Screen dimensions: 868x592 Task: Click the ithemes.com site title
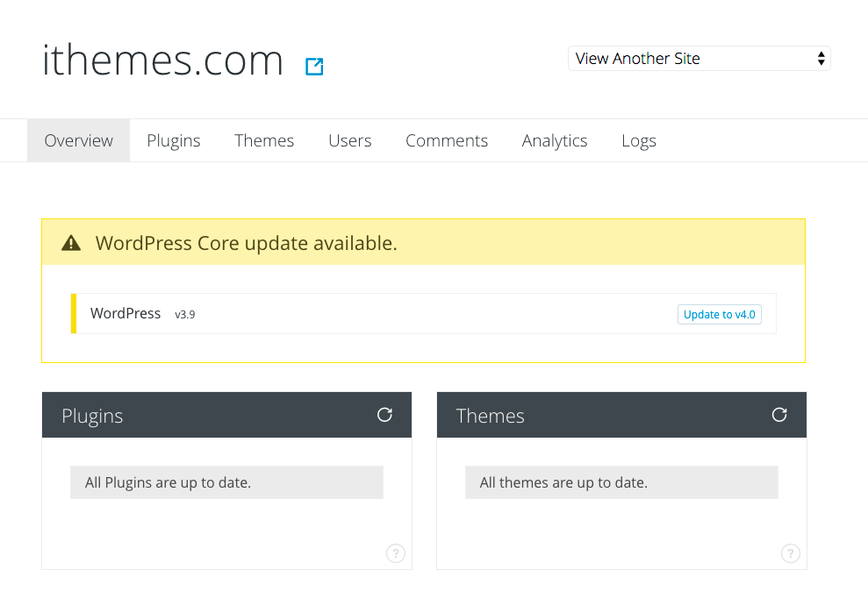click(x=162, y=60)
